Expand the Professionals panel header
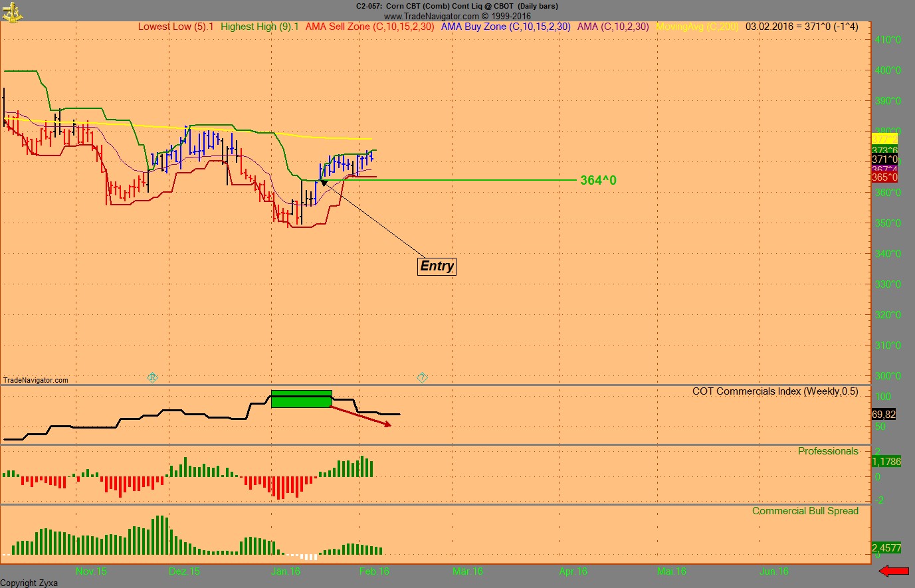Viewport: 915px width, 588px height. 828,451
